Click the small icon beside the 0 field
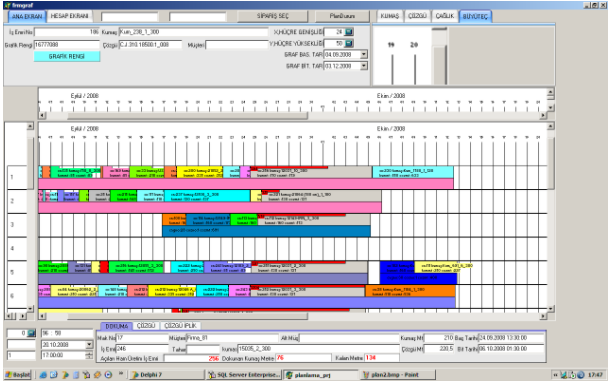 pos(31,333)
